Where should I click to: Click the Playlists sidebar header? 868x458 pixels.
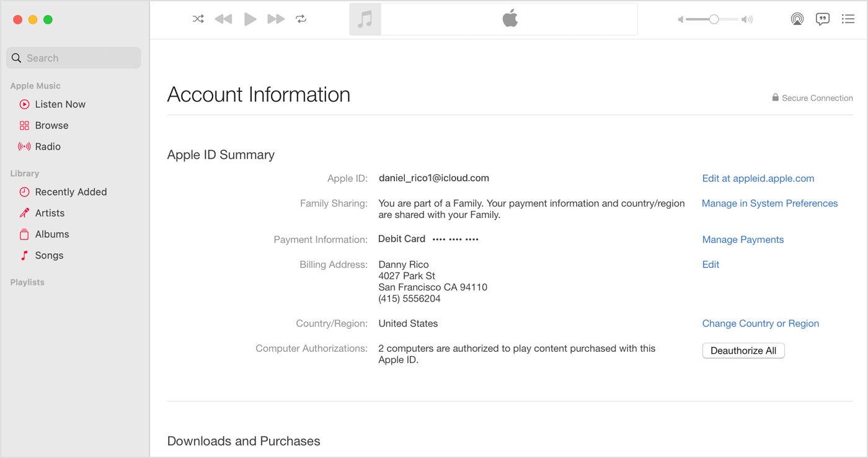(x=27, y=282)
